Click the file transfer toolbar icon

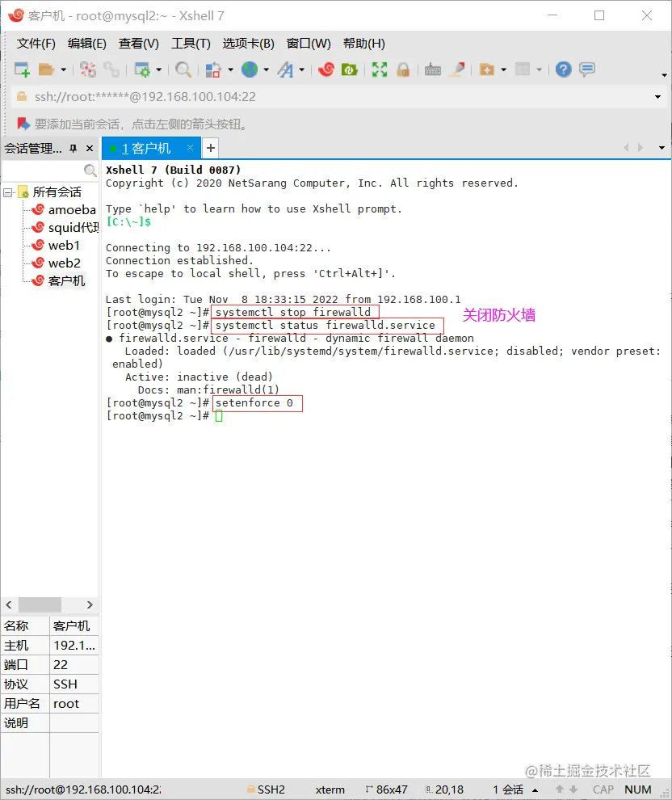point(213,69)
